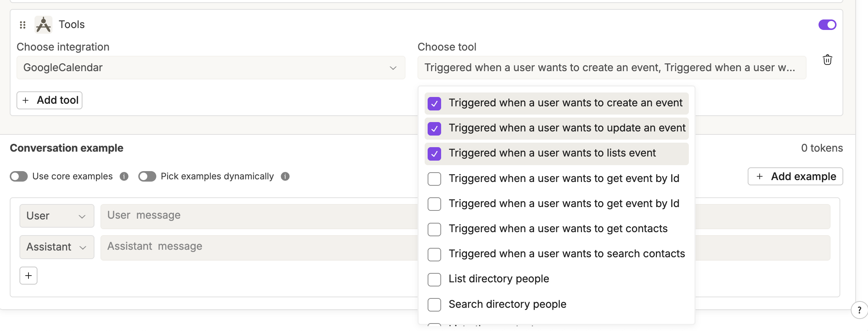Open the GoogleCalendar integration dropdown
Viewport: 868px width, 331px height.
pos(211,68)
